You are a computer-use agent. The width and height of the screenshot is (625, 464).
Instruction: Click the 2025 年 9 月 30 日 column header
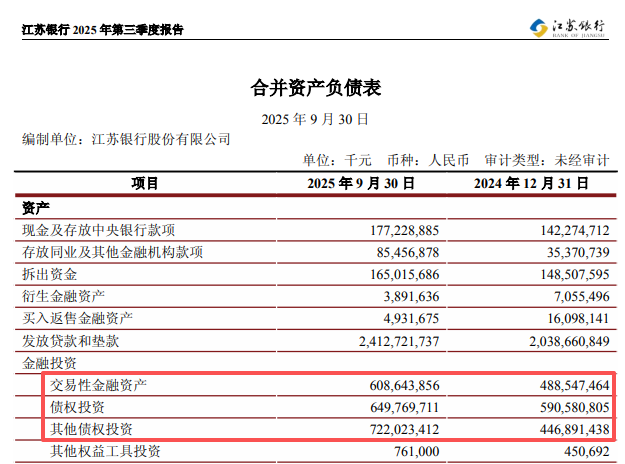[x=361, y=184]
